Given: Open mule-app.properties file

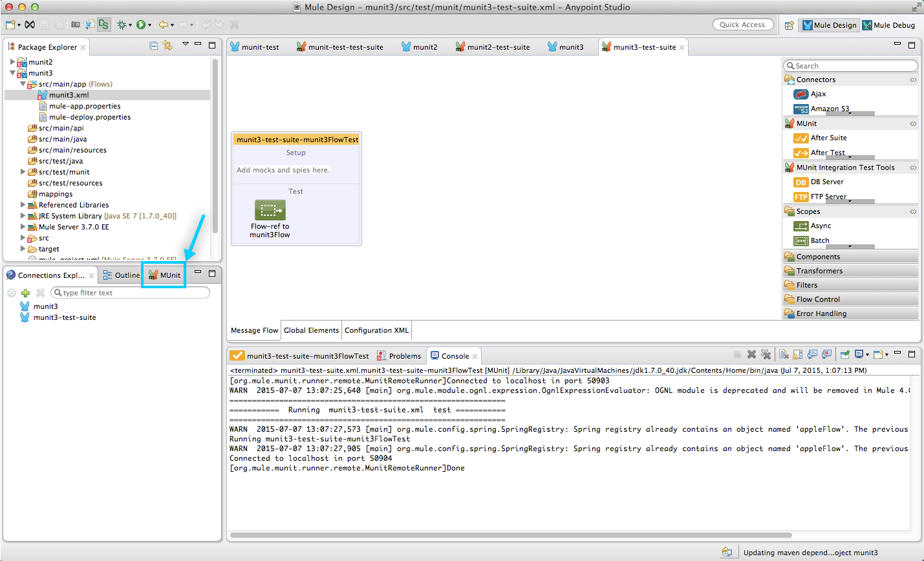Looking at the screenshot, I should [x=85, y=106].
